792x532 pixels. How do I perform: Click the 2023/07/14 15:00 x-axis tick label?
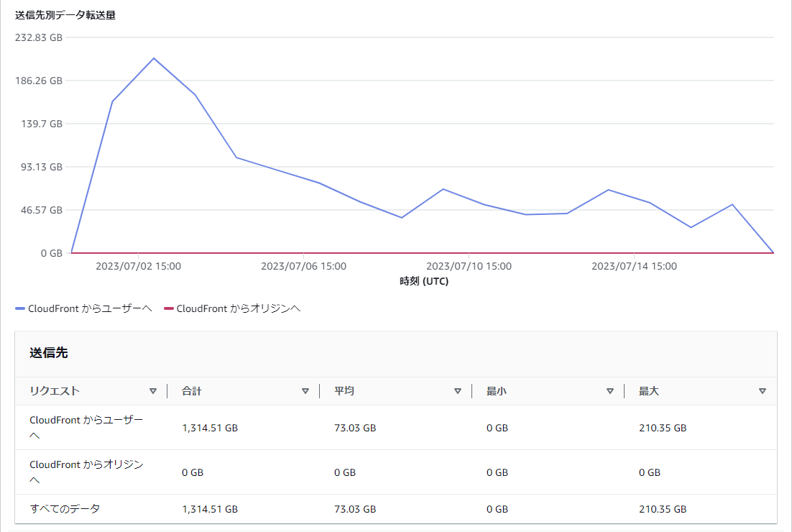point(634,266)
